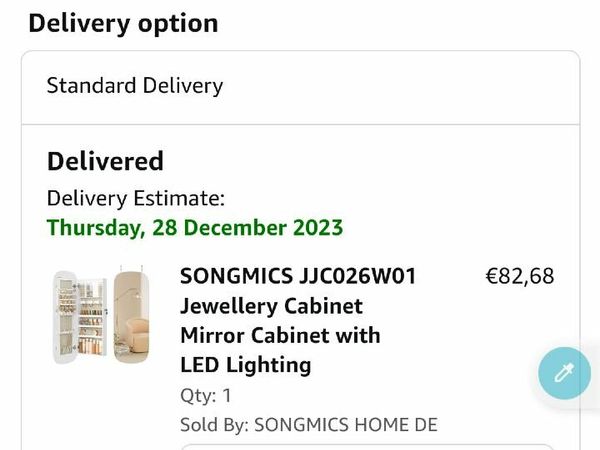Tap the 'Jewellery Cabinet' title line
This screenshot has width=600, height=450.
click(271, 306)
